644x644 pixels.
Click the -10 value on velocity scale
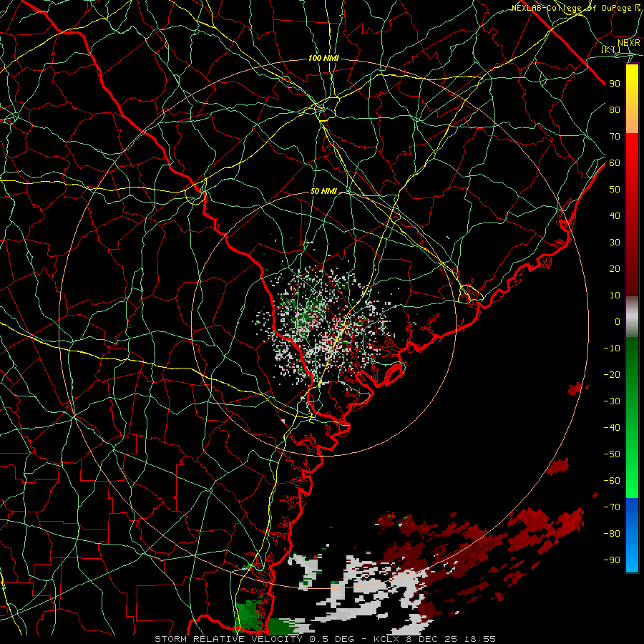(x=612, y=348)
